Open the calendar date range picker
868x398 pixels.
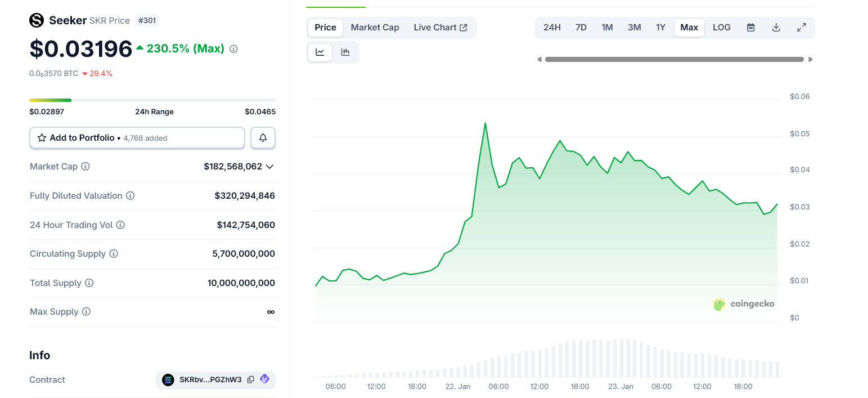pos(750,27)
